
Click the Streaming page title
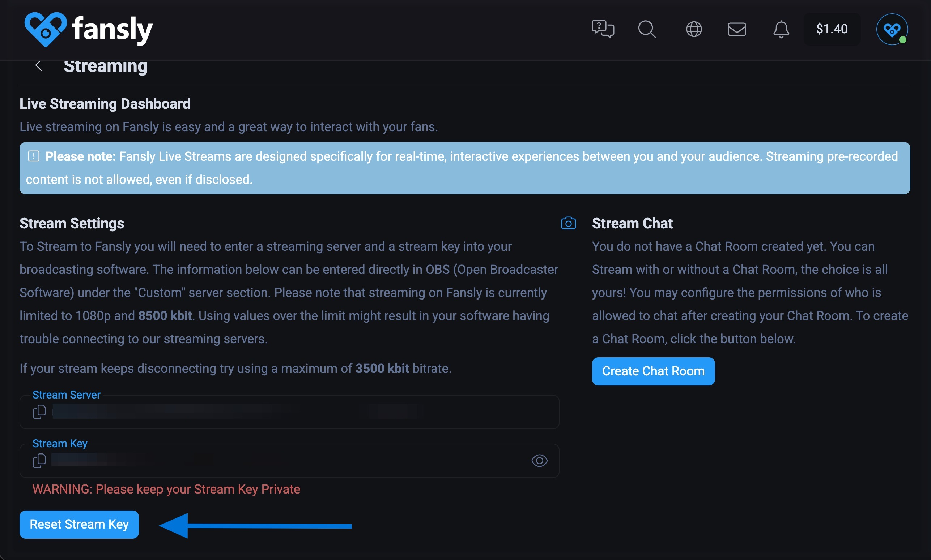point(105,66)
